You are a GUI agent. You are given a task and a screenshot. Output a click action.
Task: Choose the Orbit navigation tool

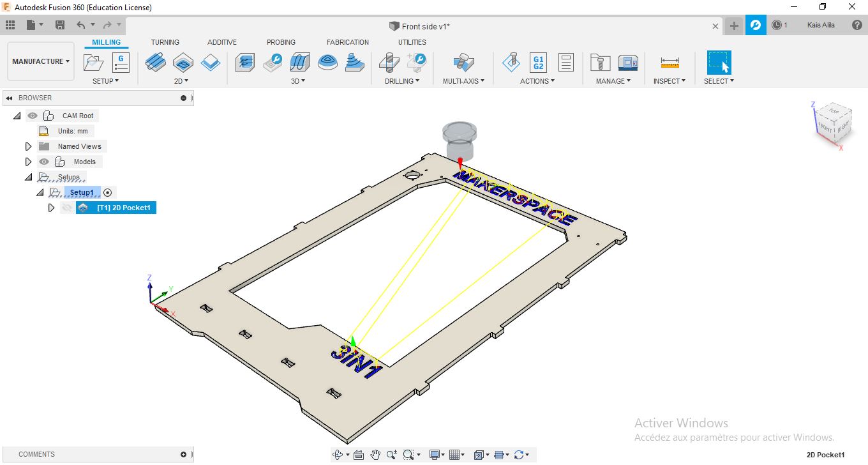[338, 455]
